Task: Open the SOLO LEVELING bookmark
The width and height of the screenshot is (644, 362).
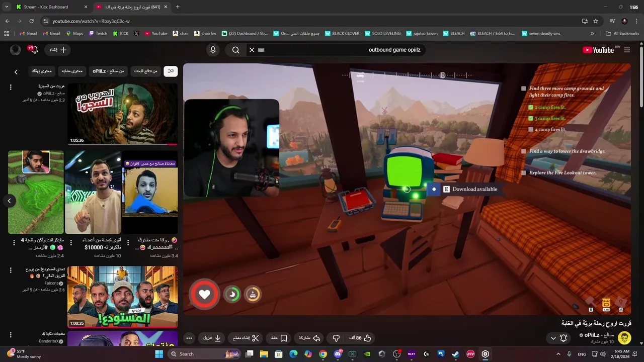Action: pyautogui.click(x=383, y=34)
